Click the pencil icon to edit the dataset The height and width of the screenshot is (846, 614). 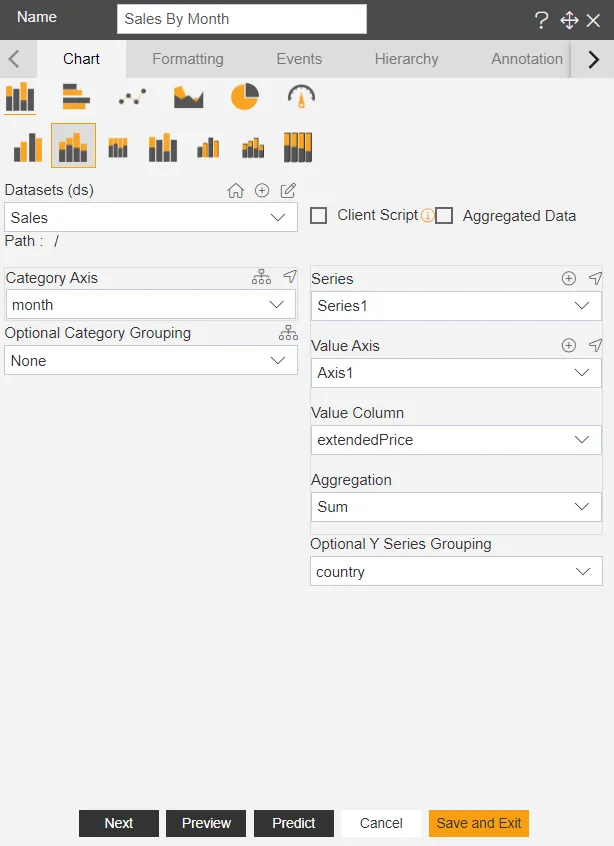[290, 189]
